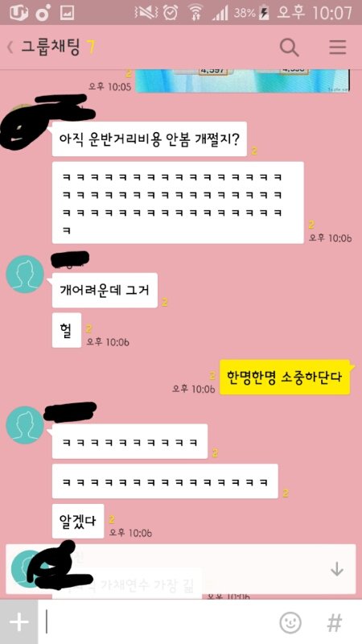Tap the 그룹채팅 title header
Image resolution: width=362 pixels, height=644 pixels.
tap(51, 47)
